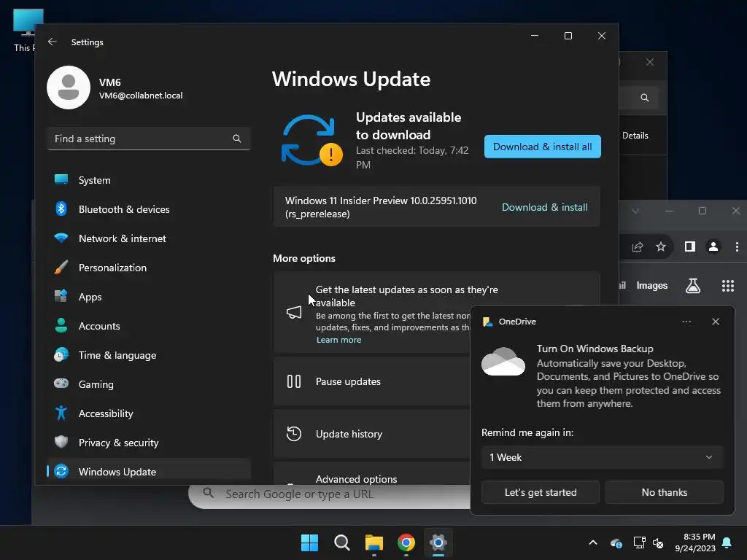Open Bluetooth & devices settings

click(x=149, y=209)
